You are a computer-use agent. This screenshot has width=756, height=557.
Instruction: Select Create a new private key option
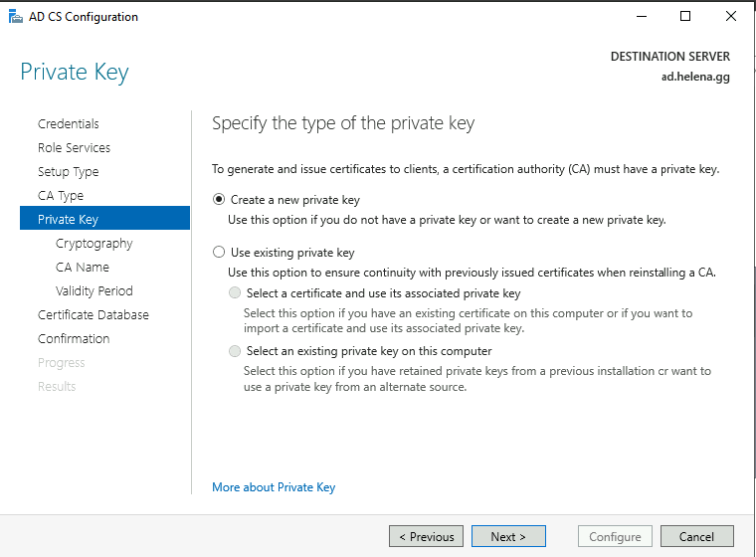tap(219, 200)
